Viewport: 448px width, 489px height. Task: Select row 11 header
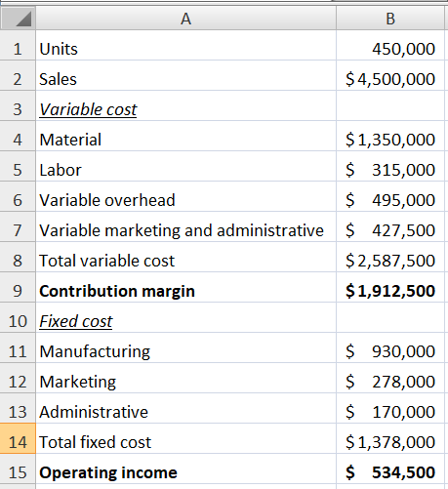tap(18, 347)
